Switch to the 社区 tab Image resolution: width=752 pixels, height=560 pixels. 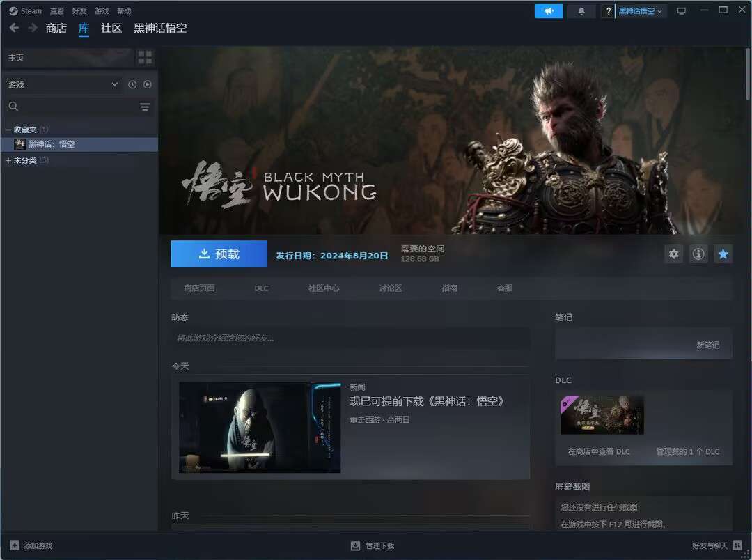click(111, 28)
